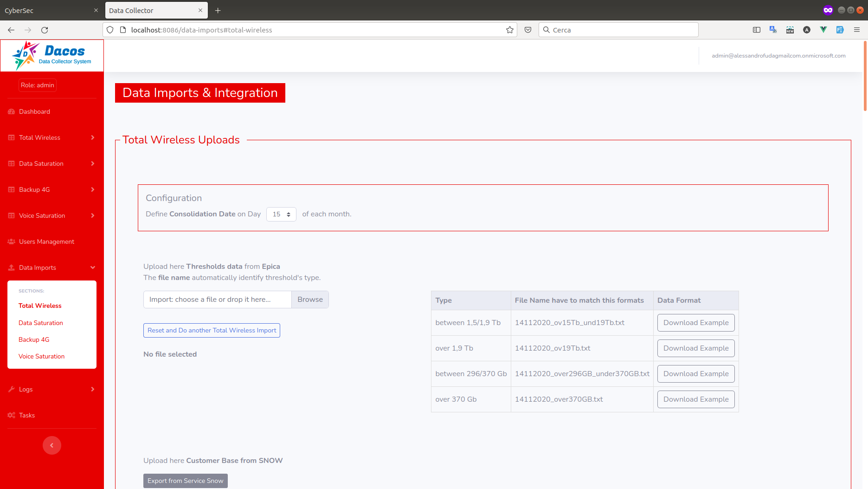
Task: Close the CyberSec tab
Action: point(96,10)
